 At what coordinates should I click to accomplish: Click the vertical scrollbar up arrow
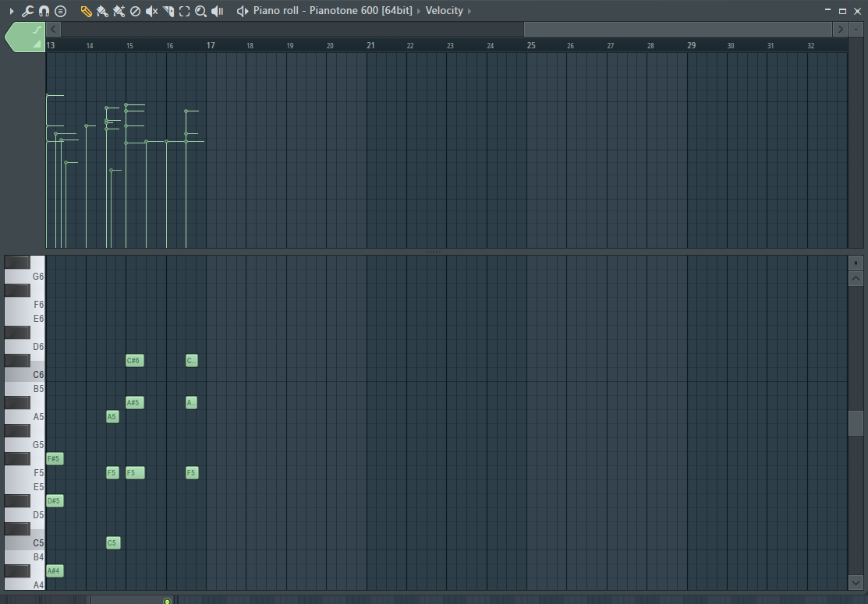[x=856, y=279]
